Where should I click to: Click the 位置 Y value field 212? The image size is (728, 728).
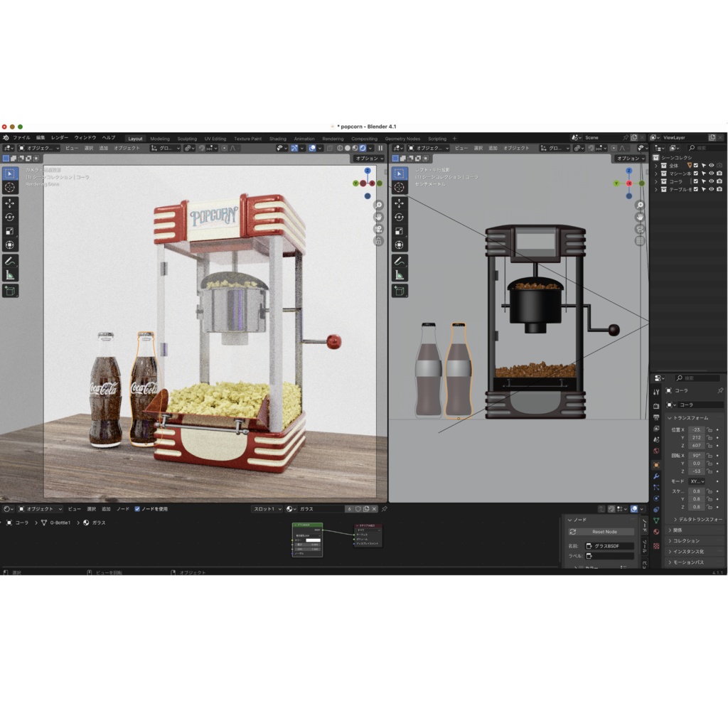point(697,438)
